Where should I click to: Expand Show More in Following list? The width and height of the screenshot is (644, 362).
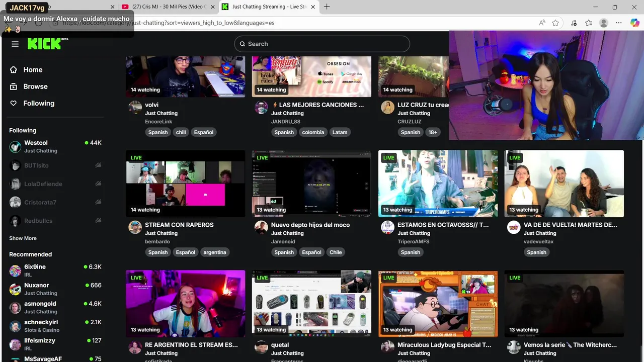23,238
